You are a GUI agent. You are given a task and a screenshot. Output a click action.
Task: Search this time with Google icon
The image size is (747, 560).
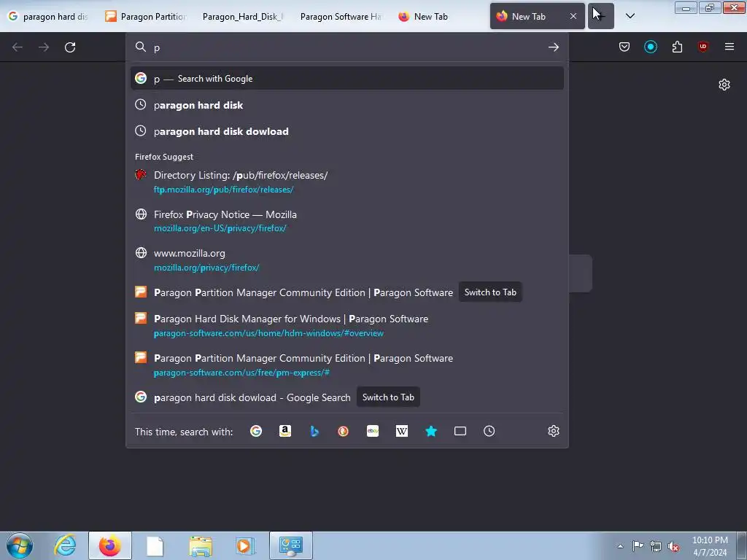(x=256, y=432)
